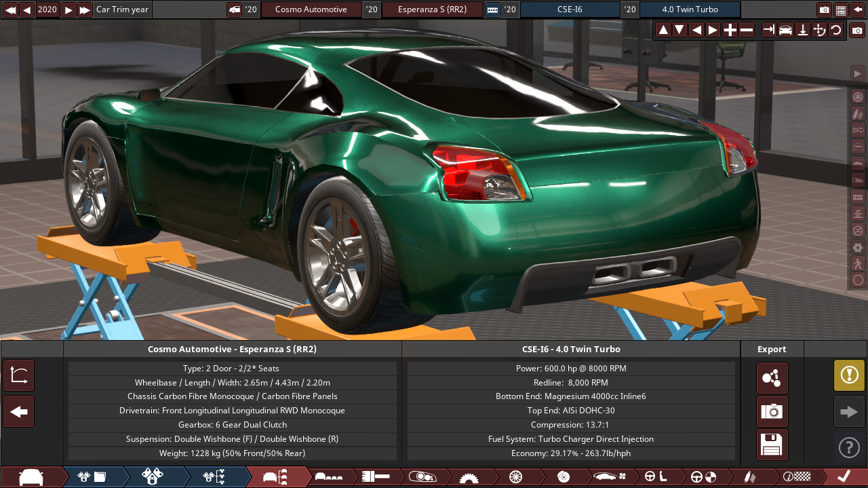
Task: Open help with question mark button
Action: coord(849,447)
